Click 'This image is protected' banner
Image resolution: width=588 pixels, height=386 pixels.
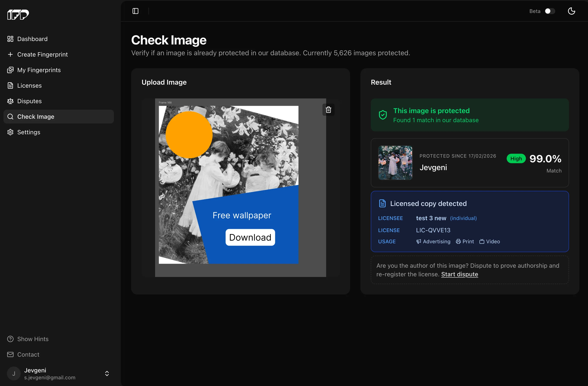(x=470, y=115)
